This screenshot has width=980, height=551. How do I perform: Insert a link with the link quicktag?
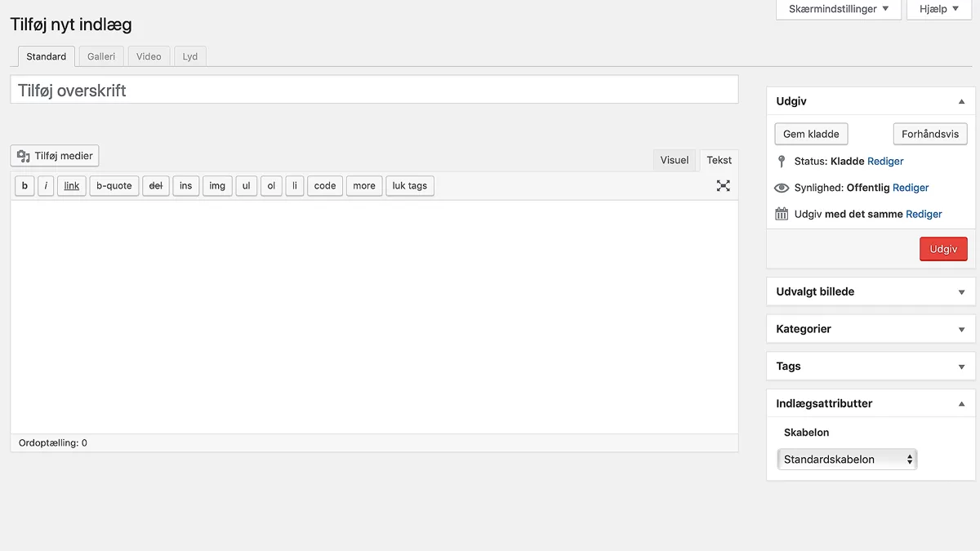click(72, 186)
